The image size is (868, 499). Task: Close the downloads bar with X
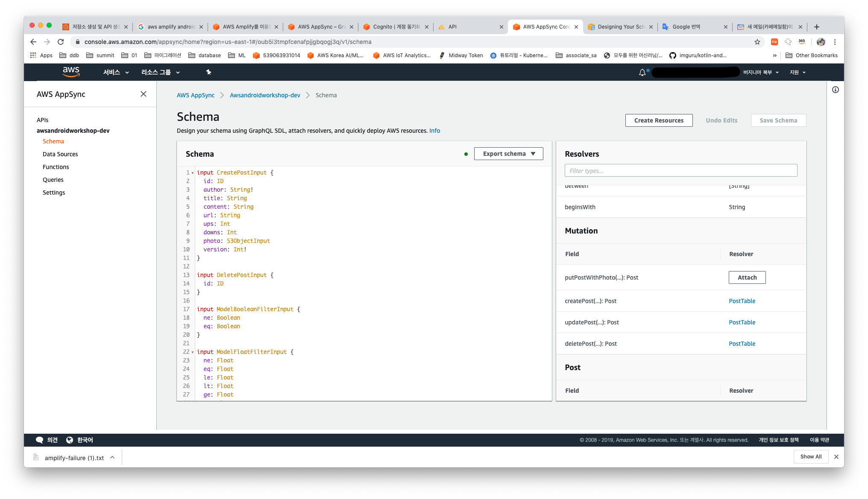coord(836,457)
